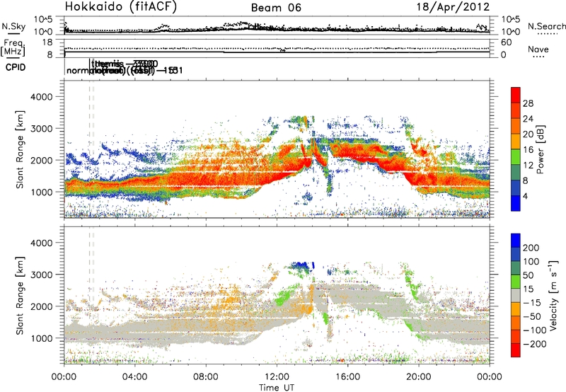Pick the gray segment of Velocity color bar
Image resolution: width=566 pixels, height=392 pixels.
tap(516, 295)
